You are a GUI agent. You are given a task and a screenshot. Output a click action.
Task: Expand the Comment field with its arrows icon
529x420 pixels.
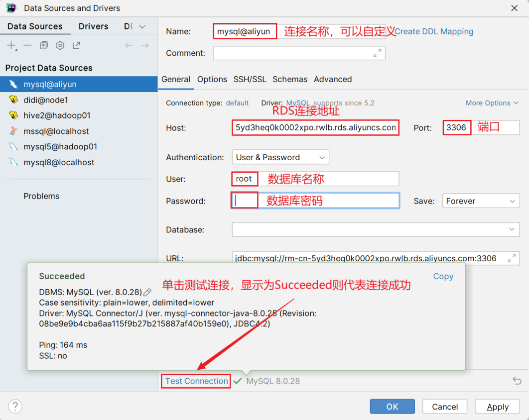coord(377,53)
